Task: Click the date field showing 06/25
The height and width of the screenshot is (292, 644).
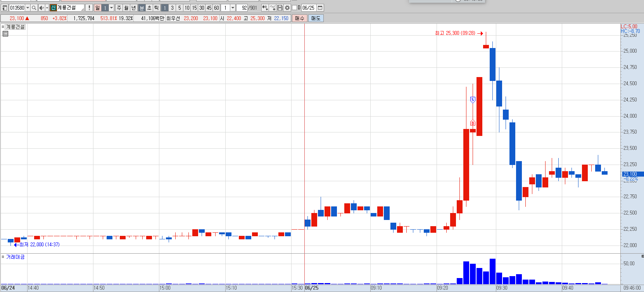Action: [309, 8]
